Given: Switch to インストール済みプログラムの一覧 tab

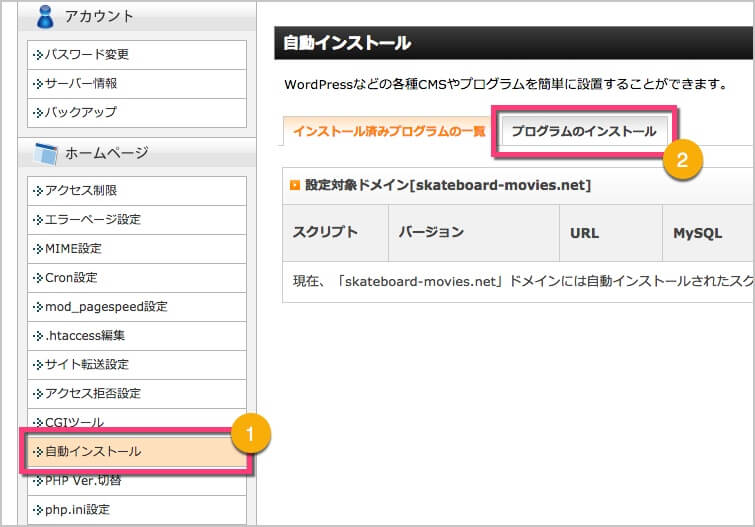Looking at the screenshot, I should [x=389, y=131].
